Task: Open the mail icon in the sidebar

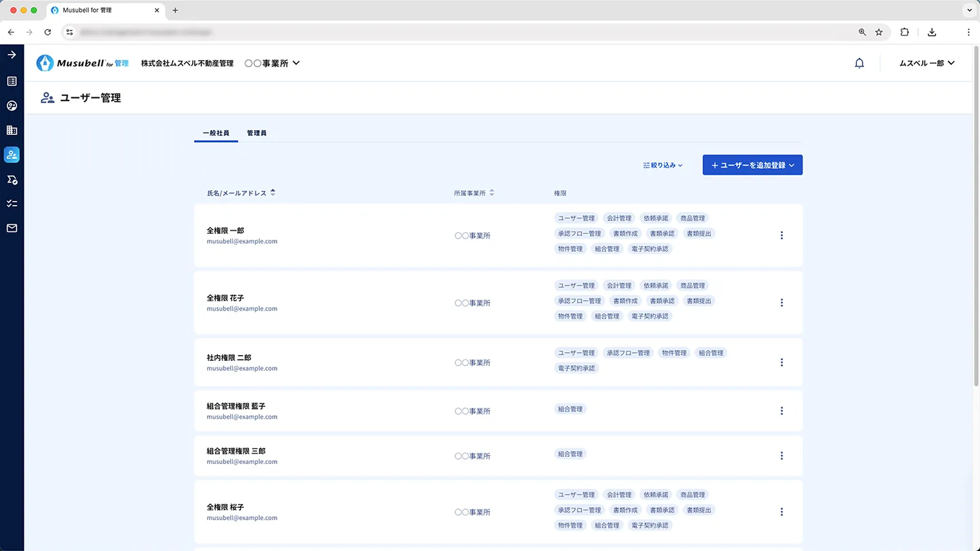Action: (x=12, y=227)
